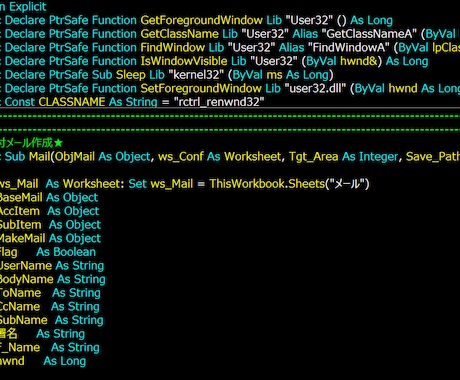Viewport: 460px width, 380px height.
Task: Click the Sub Mail procedure name
Action: point(39,157)
